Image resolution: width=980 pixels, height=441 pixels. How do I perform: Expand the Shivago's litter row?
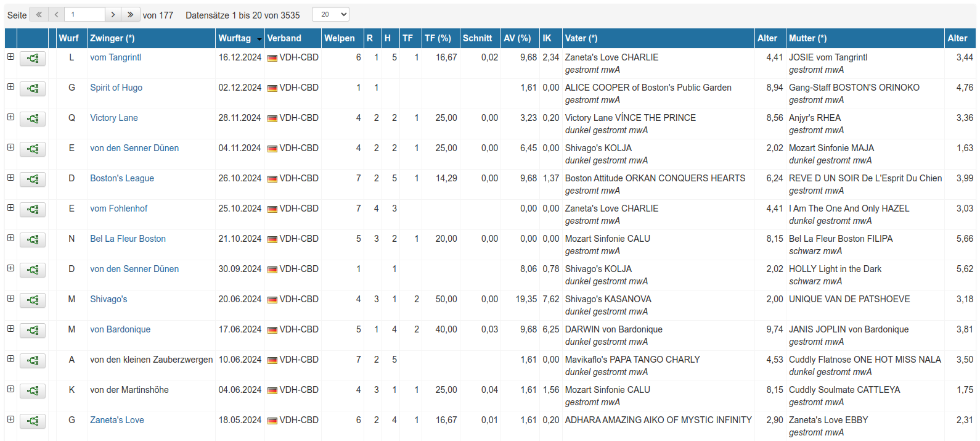coord(10,298)
